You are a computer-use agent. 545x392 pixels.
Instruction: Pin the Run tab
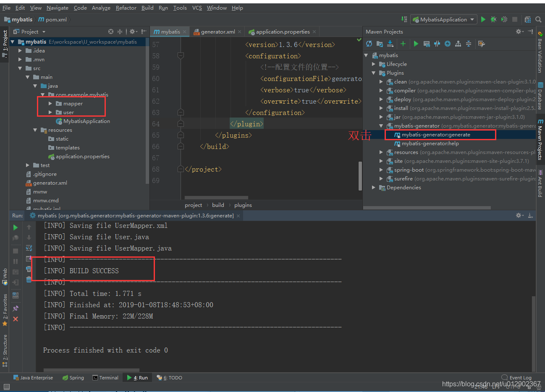16,308
